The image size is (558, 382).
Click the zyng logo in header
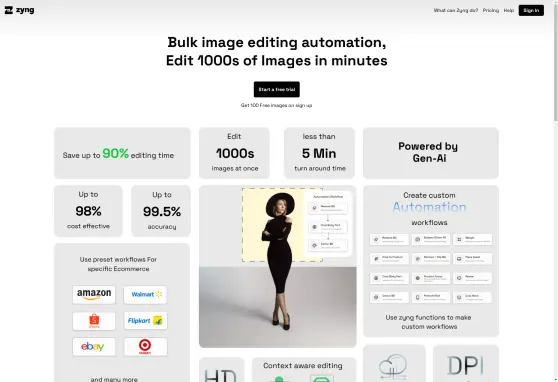click(x=19, y=10)
